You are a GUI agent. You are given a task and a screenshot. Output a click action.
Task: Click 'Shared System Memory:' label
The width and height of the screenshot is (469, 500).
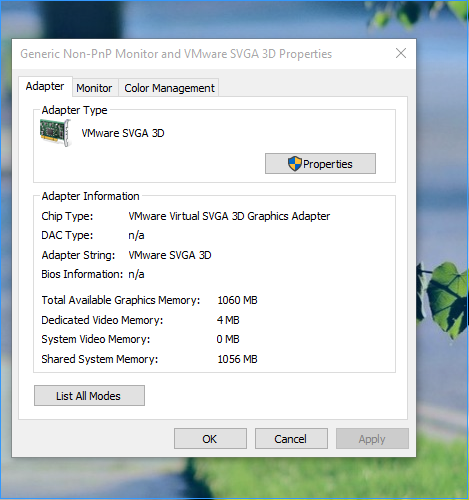[x=100, y=359]
